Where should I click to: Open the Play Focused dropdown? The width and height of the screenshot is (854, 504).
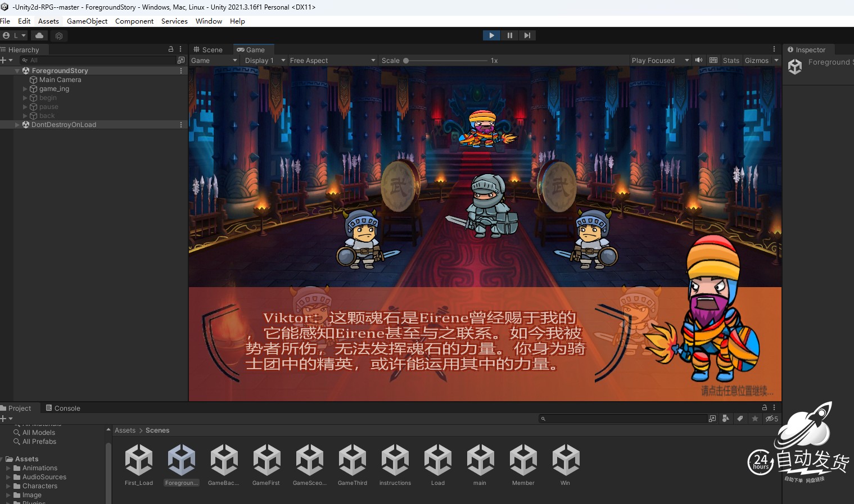pos(660,61)
